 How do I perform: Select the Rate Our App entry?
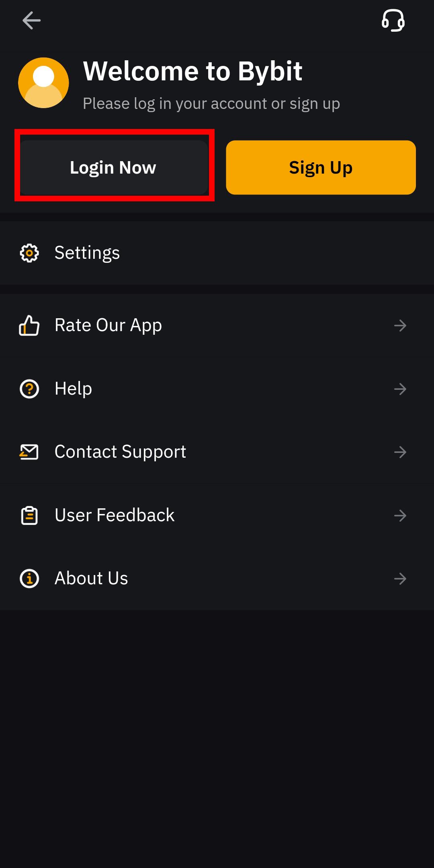pyautogui.click(x=108, y=325)
